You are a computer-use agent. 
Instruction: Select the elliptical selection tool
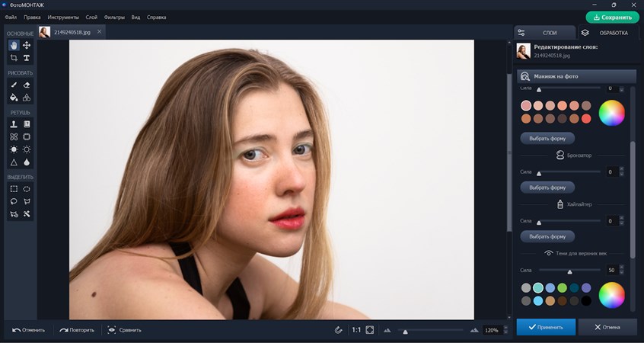point(27,189)
